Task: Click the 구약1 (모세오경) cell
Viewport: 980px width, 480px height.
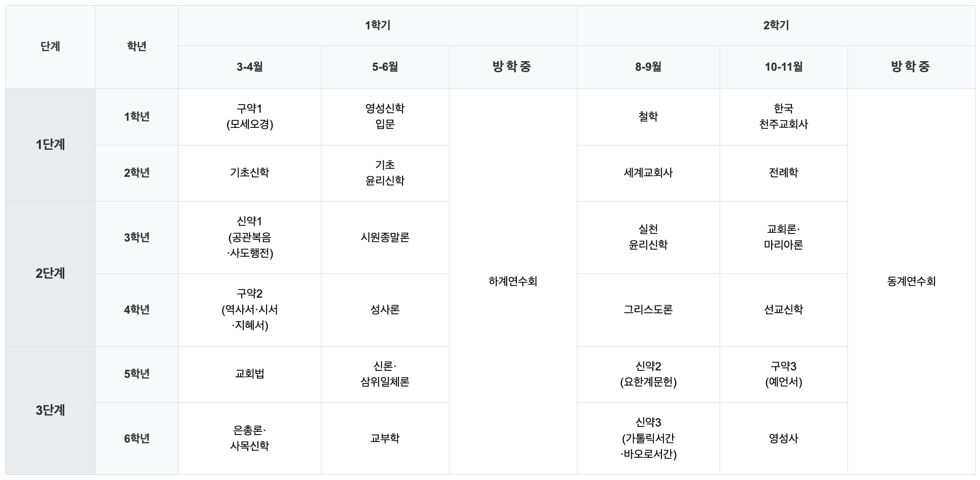Action: [x=249, y=117]
